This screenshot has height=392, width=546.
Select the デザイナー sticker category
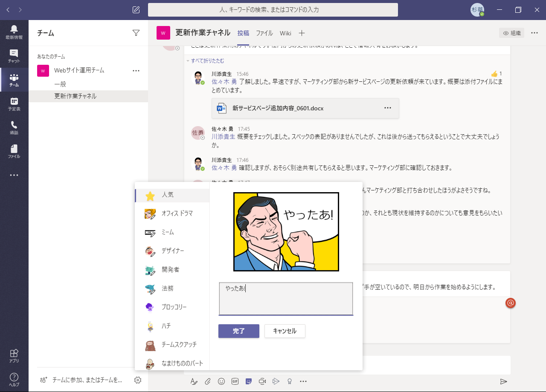(x=172, y=251)
